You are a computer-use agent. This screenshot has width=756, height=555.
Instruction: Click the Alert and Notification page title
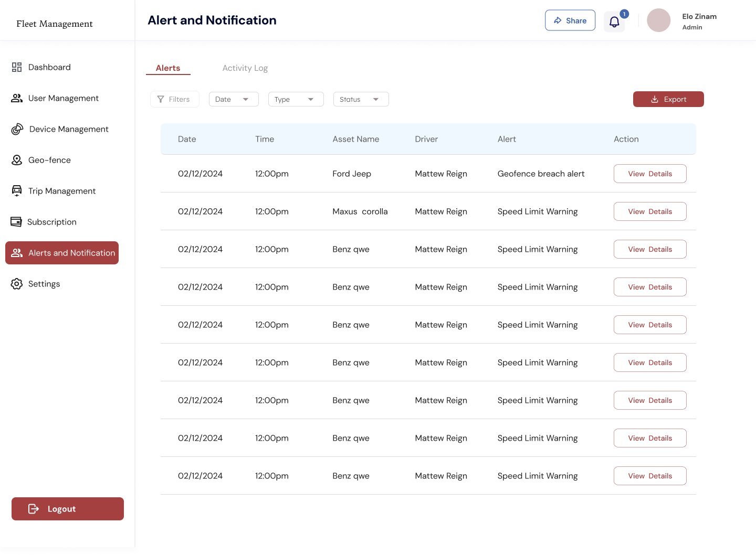coord(212,20)
